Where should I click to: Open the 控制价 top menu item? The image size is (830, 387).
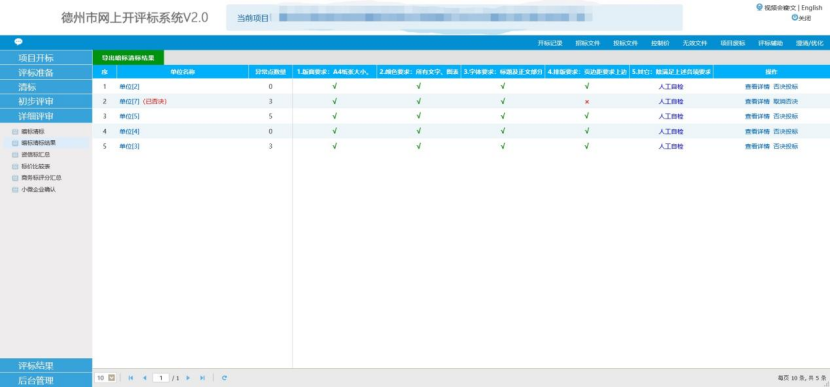660,43
